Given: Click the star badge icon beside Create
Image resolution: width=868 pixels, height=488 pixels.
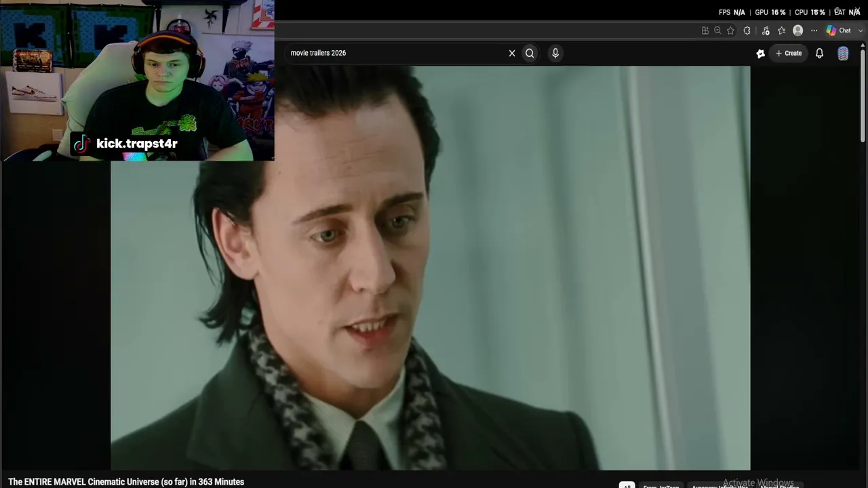Looking at the screenshot, I should pos(760,54).
